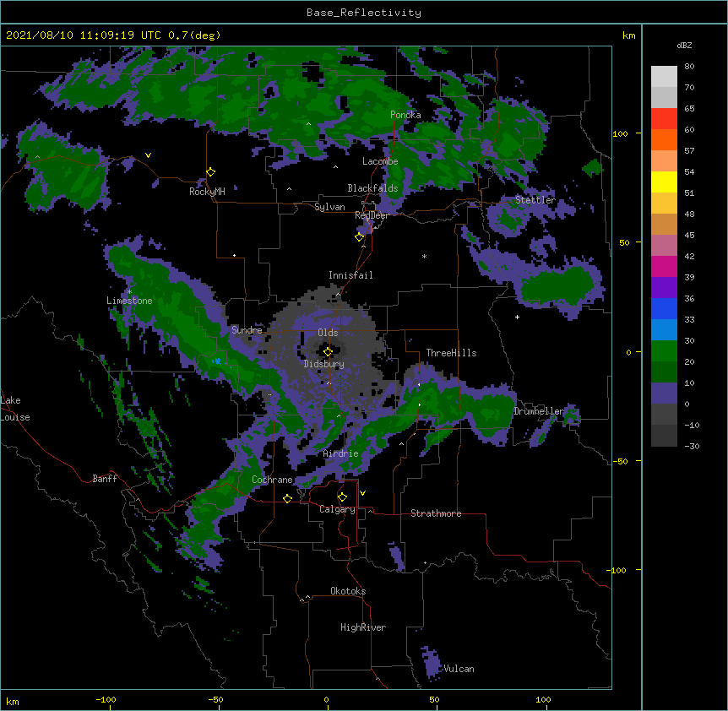
Task: Click the yellow V marker near Strathmore
Action: [x=362, y=493]
